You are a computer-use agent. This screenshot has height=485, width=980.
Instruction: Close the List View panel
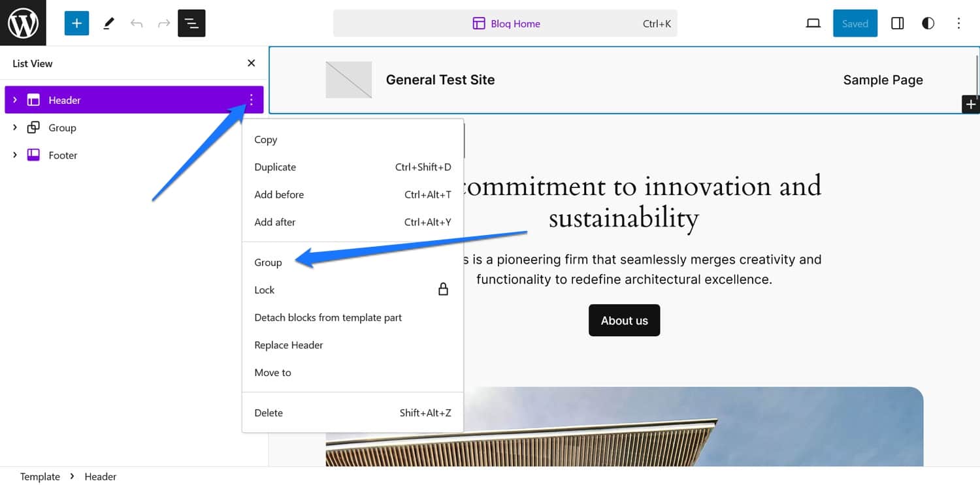[x=251, y=63]
